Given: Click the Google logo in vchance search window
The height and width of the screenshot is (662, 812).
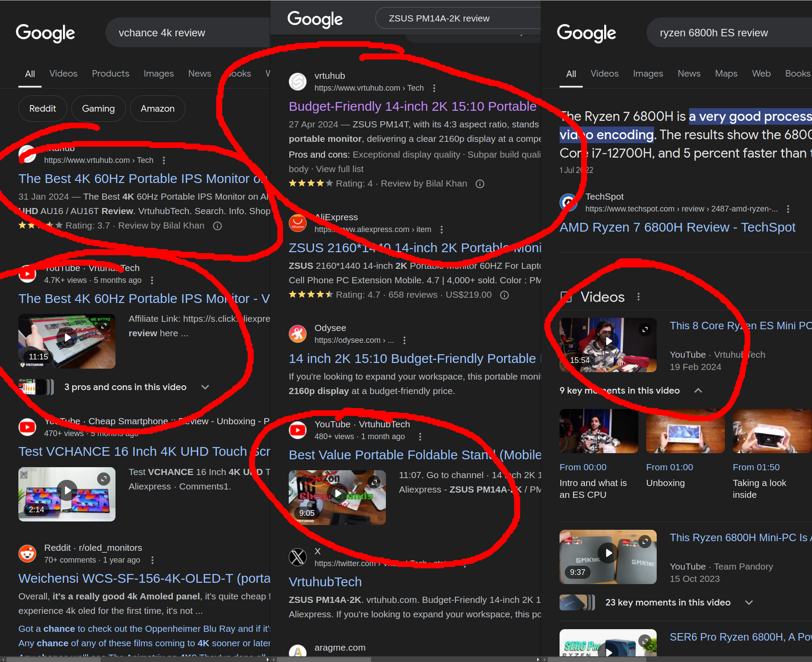Looking at the screenshot, I should coord(45,33).
